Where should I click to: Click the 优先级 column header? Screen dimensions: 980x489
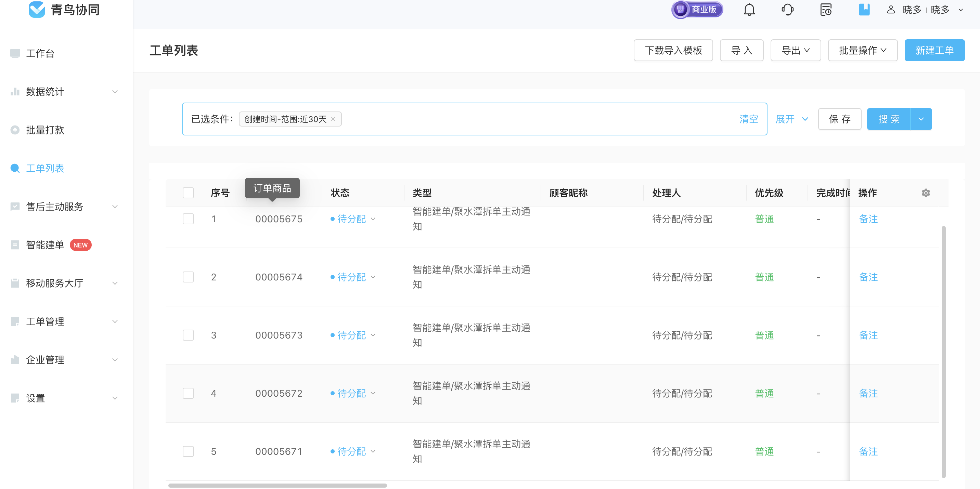pyautogui.click(x=769, y=193)
